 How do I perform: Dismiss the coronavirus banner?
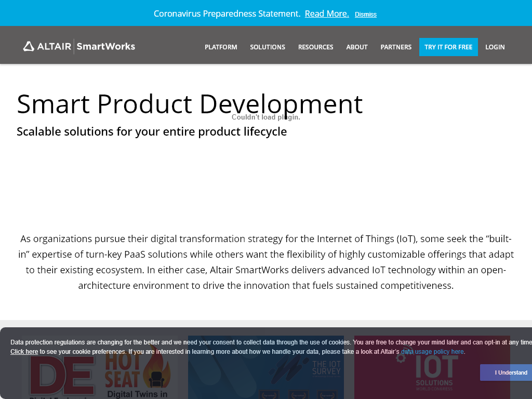[x=365, y=14]
